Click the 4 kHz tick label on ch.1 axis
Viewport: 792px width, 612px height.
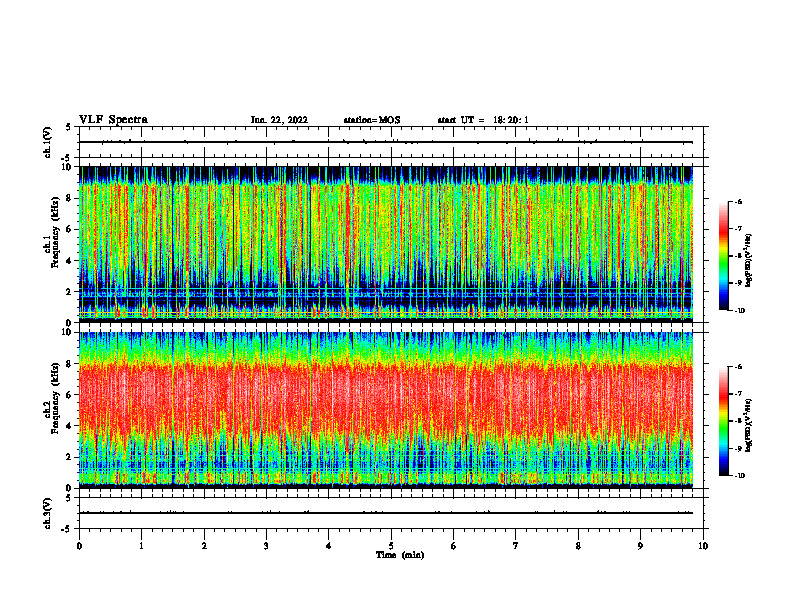click(70, 261)
